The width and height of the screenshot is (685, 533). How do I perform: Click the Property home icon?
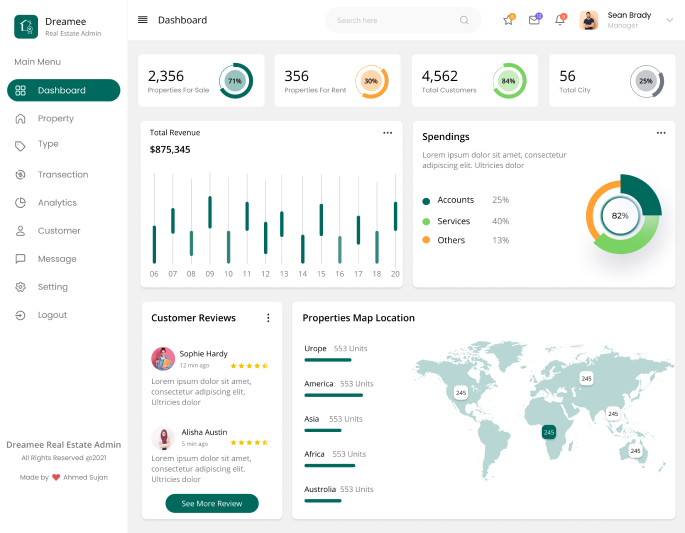coord(20,118)
